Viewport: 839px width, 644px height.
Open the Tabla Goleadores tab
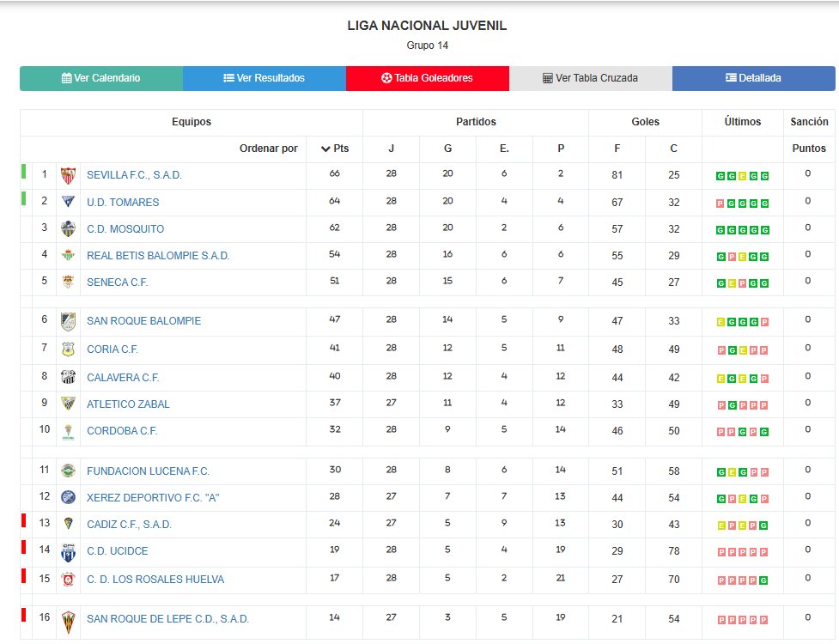428,78
